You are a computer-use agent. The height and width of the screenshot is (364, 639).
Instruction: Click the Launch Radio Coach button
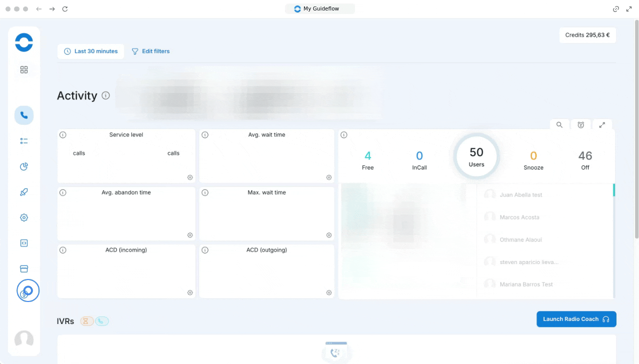pos(576,319)
